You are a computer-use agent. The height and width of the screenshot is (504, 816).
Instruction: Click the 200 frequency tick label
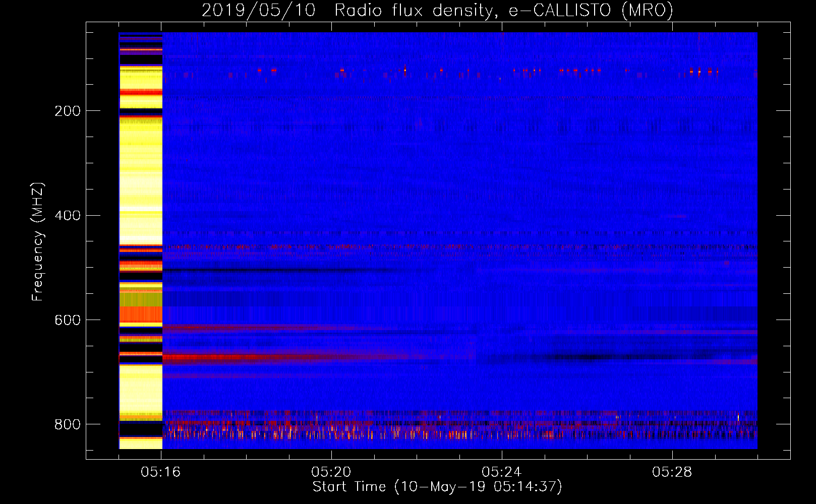[x=68, y=111]
